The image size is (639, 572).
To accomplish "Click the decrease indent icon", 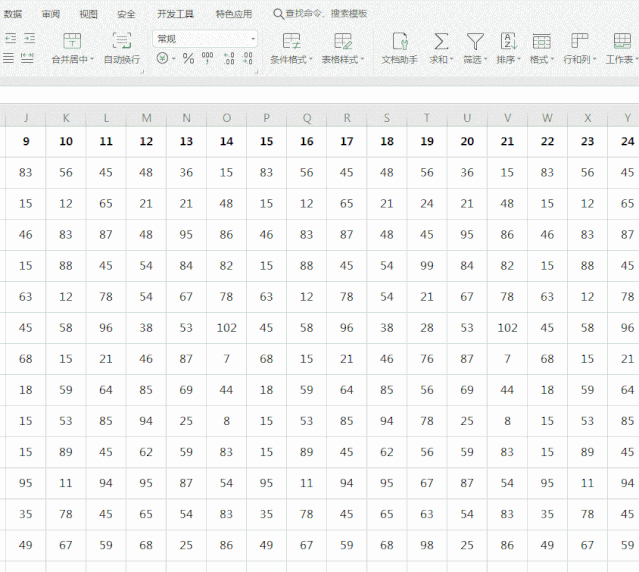I will click(x=11, y=39).
